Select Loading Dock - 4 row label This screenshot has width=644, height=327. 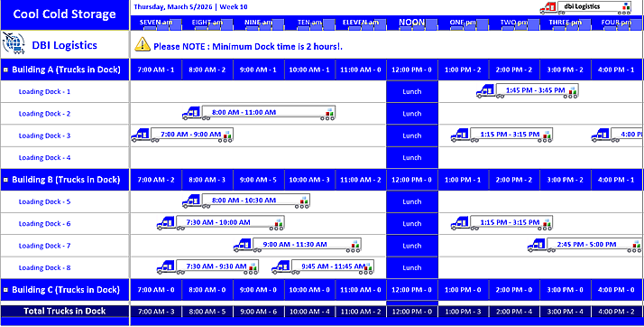pos(44,157)
